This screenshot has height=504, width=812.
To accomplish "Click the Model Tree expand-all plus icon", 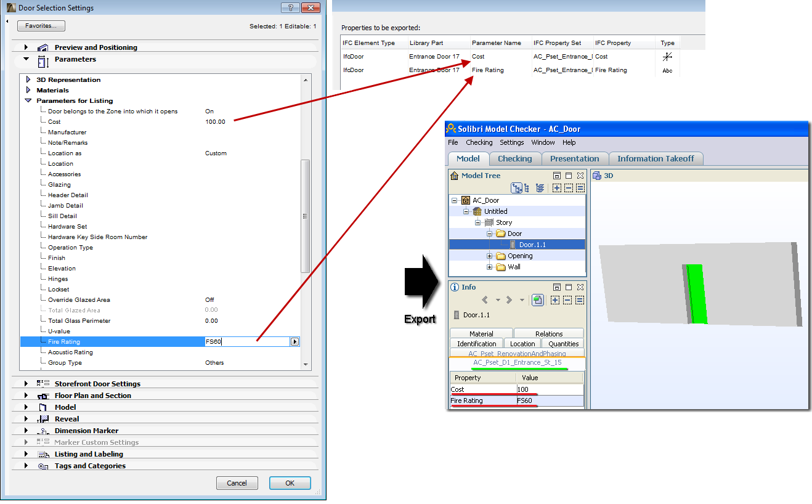I will 557,188.
